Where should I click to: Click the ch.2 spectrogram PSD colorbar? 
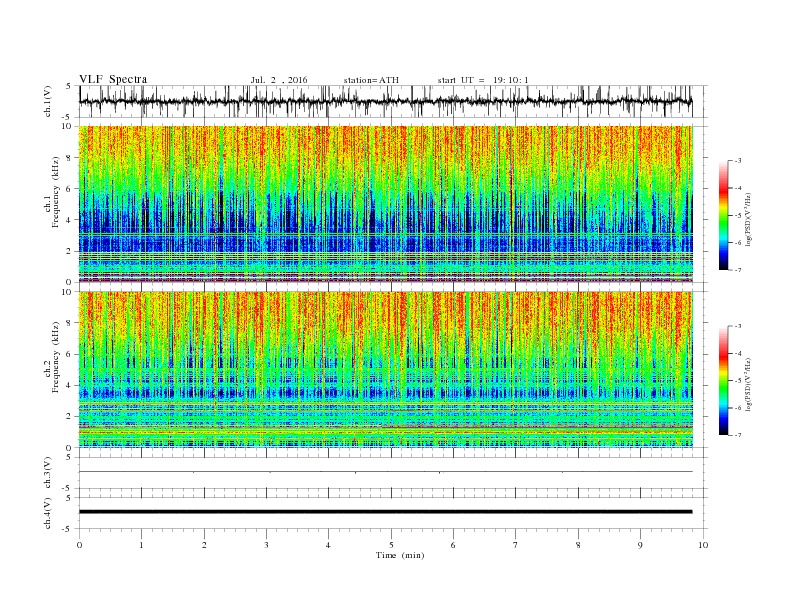723,381
